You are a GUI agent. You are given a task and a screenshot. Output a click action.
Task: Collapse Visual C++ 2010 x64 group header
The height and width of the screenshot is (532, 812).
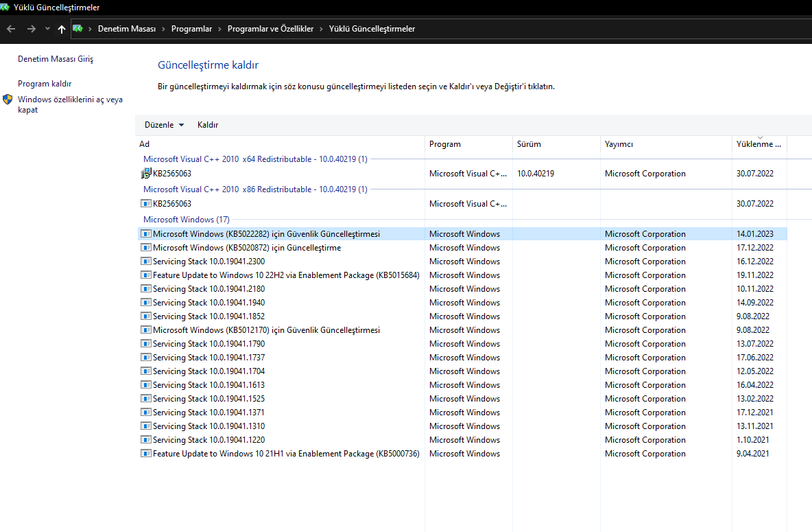click(255, 159)
